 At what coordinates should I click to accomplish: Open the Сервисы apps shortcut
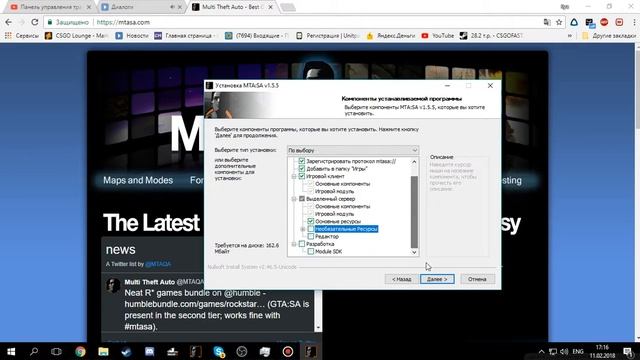pos(22,36)
